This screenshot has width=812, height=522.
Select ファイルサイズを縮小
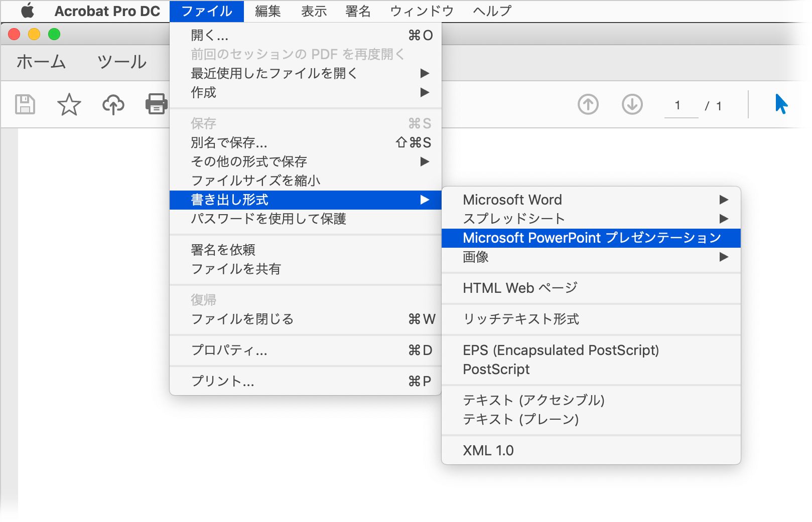(306, 181)
